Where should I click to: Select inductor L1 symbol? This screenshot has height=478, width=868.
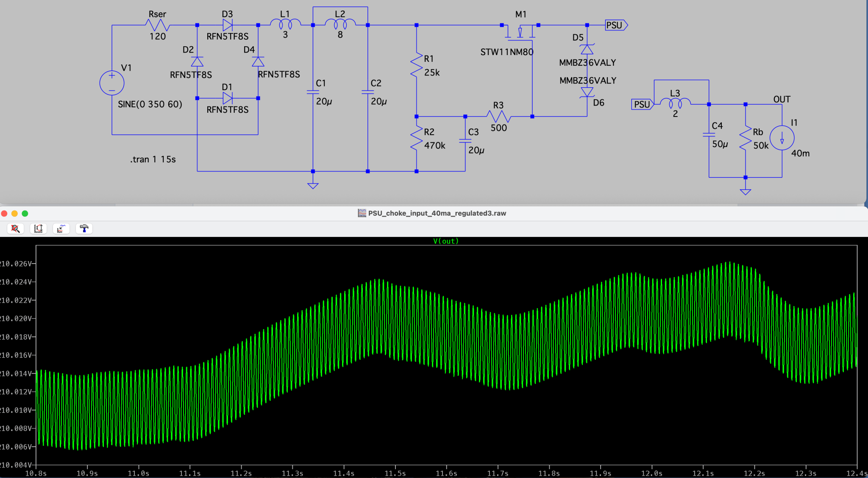pyautogui.click(x=285, y=24)
